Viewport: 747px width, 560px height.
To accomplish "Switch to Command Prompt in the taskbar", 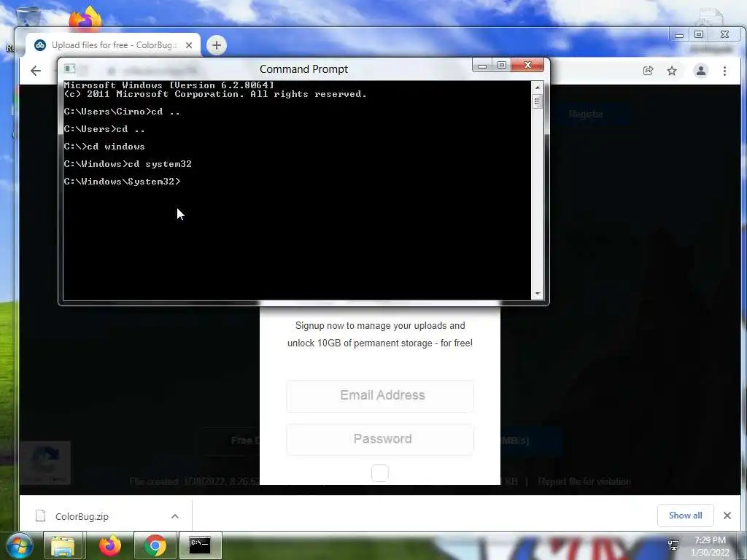I will (200, 545).
